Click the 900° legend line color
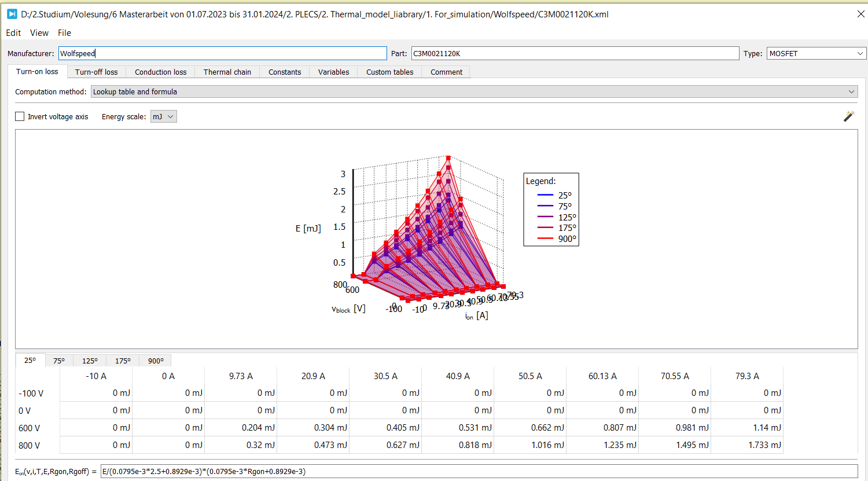 545,238
